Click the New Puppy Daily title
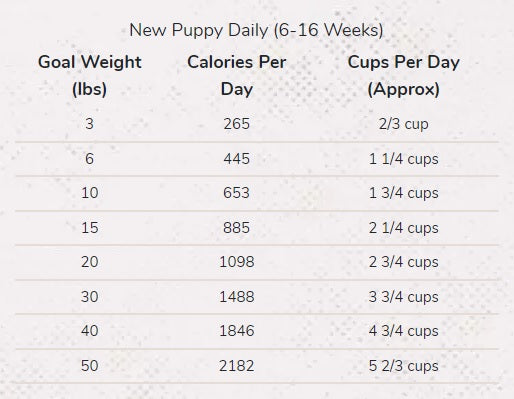The image size is (514, 399). 256,30
